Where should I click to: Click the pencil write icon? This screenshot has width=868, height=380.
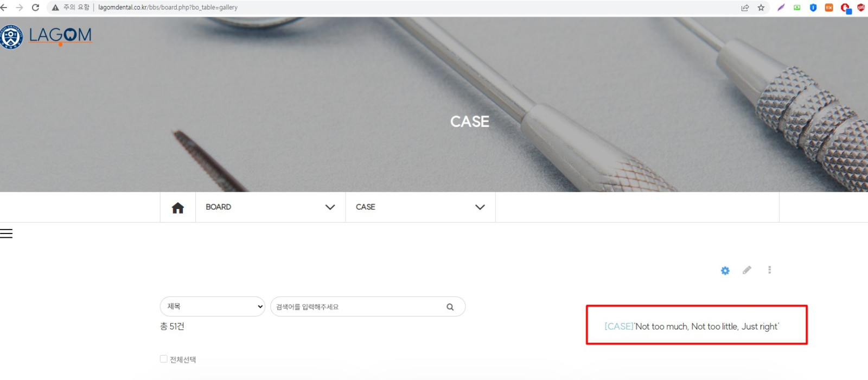point(747,270)
